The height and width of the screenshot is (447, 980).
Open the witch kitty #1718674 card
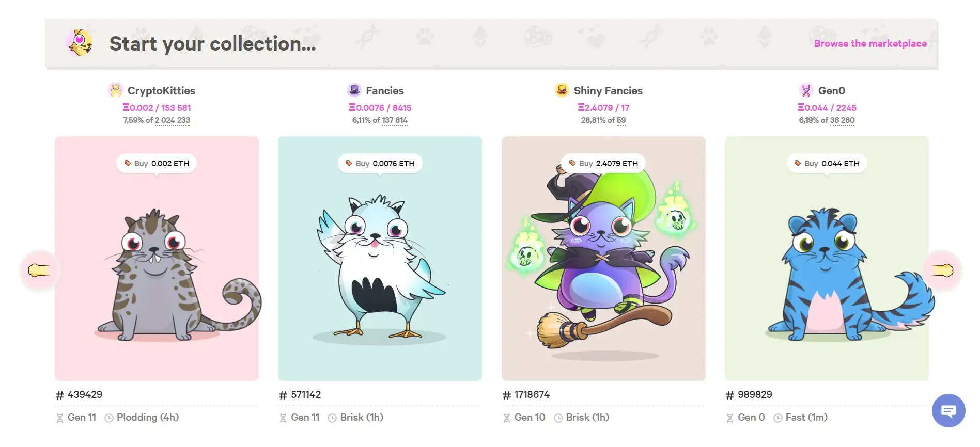(x=603, y=259)
